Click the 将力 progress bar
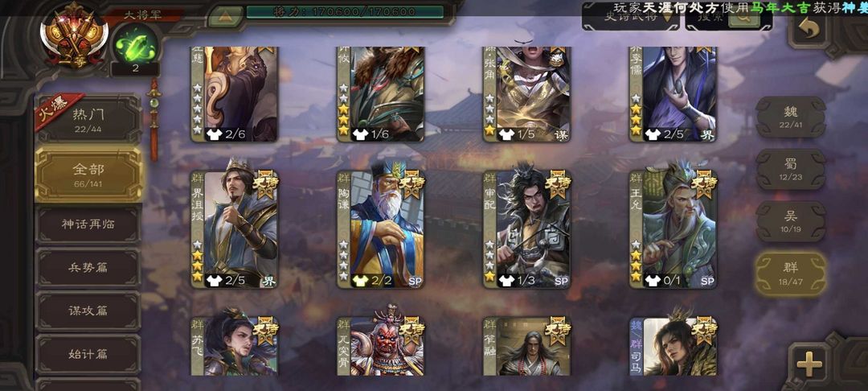 pos(344,11)
